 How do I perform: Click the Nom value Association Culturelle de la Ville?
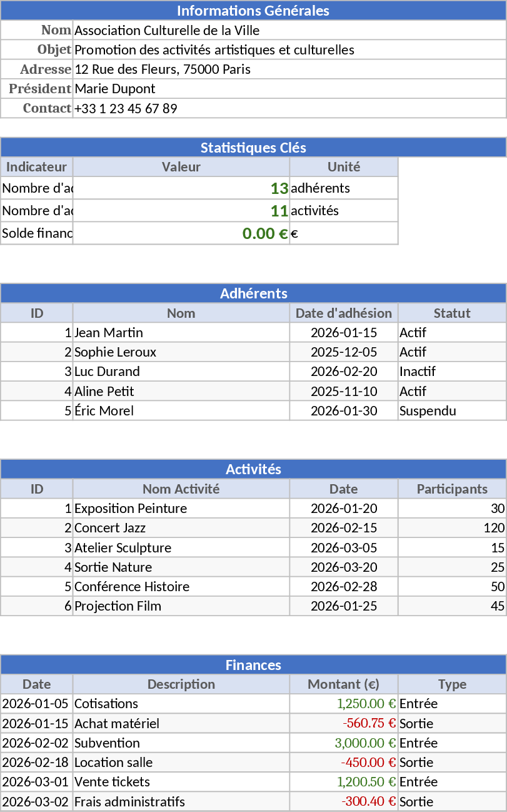(x=163, y=30)
